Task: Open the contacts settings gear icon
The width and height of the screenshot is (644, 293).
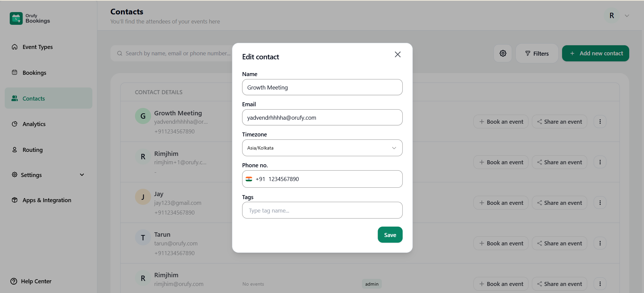Action: click(x=503, y=53)
